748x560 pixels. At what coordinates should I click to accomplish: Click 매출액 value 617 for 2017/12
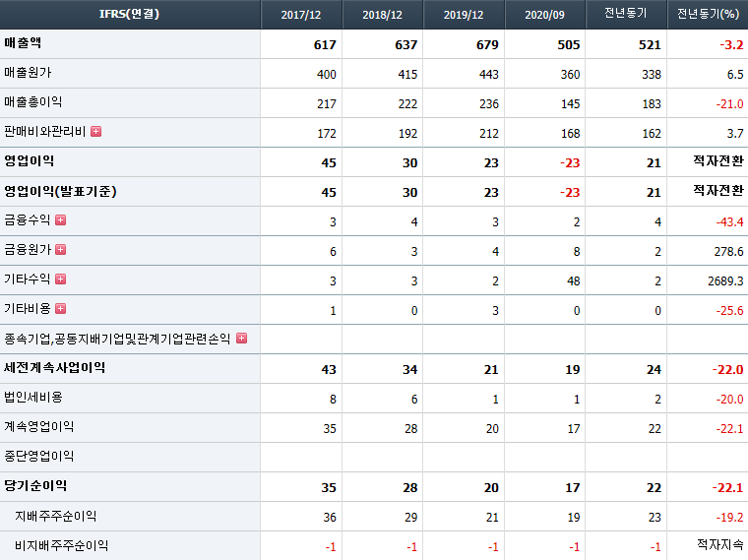(x=325, y=45)
